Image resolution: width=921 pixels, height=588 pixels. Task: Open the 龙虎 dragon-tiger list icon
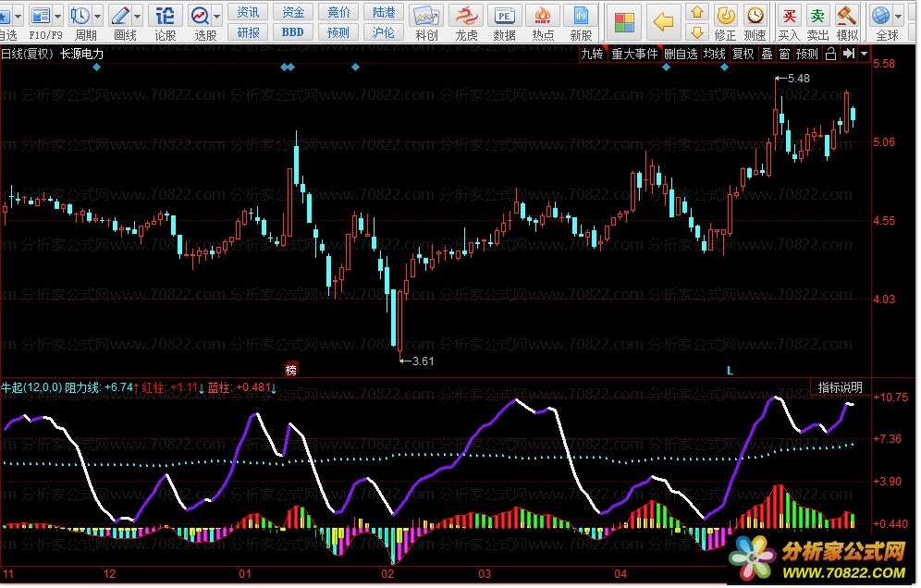tap(466, 16)
